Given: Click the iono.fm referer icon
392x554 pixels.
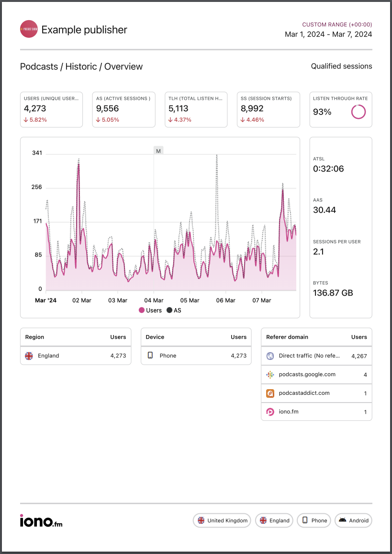Looking at the screenshot, I should tap(270, 412).
